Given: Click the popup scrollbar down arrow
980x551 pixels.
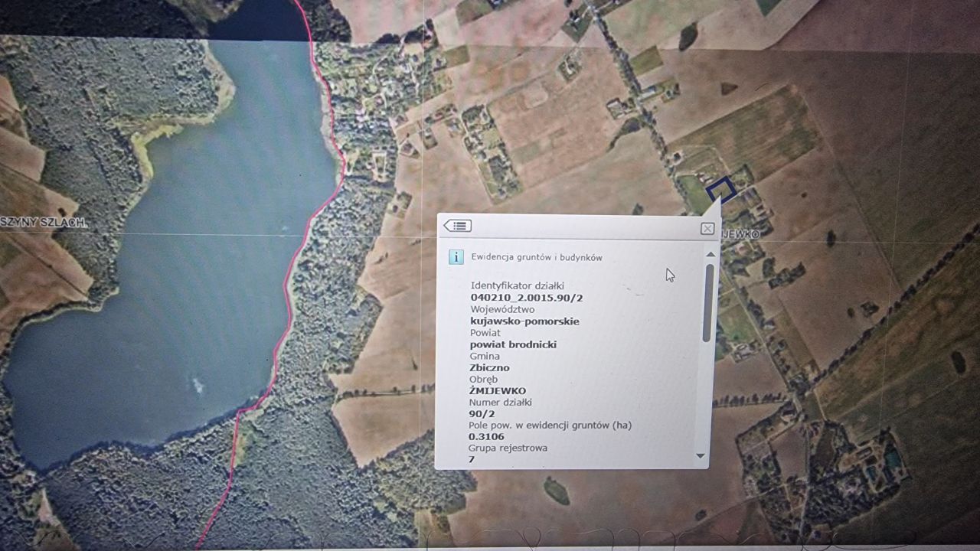Looking at the screenshot, I should tap(700, 456).
